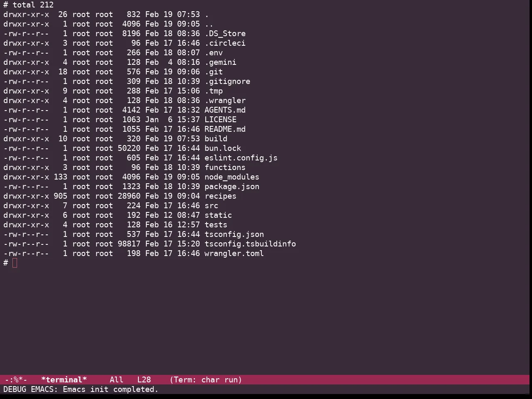Click the -:%*- buffer status indicator
This screenshot has height=399, width=532.
click(x=16, y=380)
